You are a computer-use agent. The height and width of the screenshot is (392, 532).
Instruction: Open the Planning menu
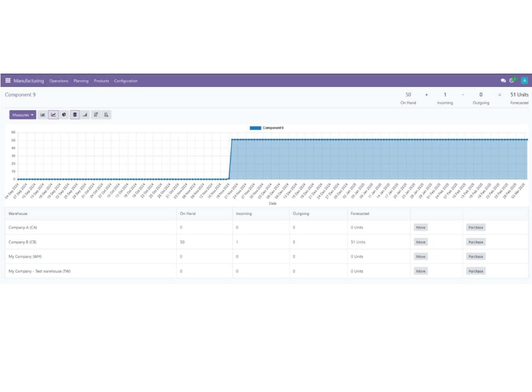(81, 81)
